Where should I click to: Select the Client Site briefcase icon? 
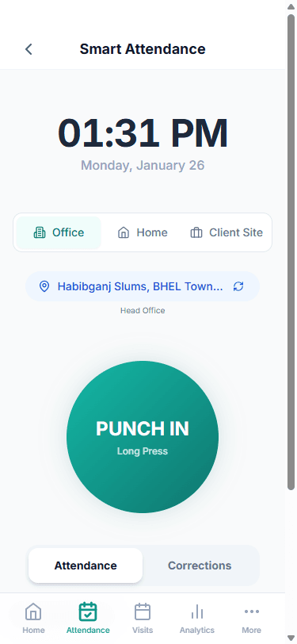tap(196, 233)
